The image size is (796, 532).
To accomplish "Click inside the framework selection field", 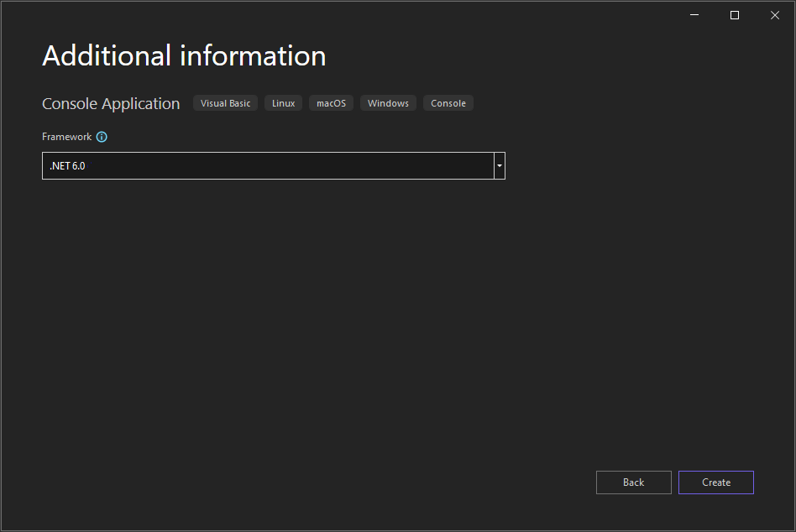I will pyautogui.click(x=252, y=165).
